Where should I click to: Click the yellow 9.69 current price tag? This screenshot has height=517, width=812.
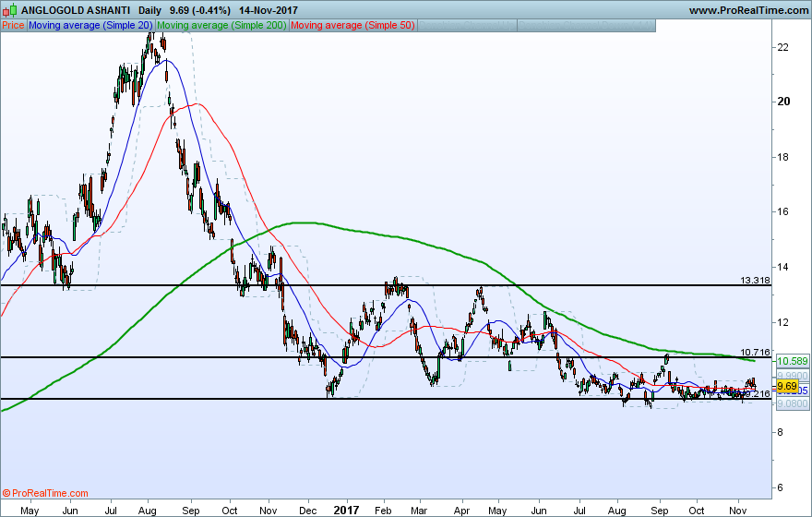[787, 386]
